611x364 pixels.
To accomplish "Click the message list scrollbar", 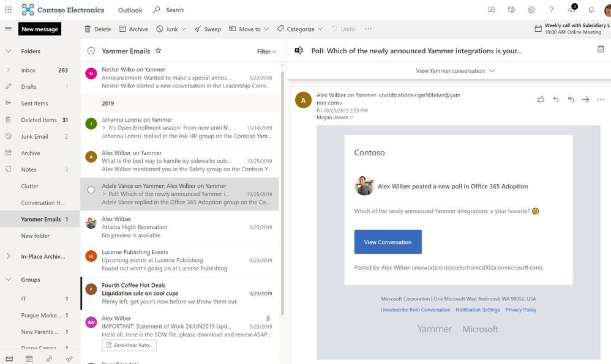I will click(282, 193).
